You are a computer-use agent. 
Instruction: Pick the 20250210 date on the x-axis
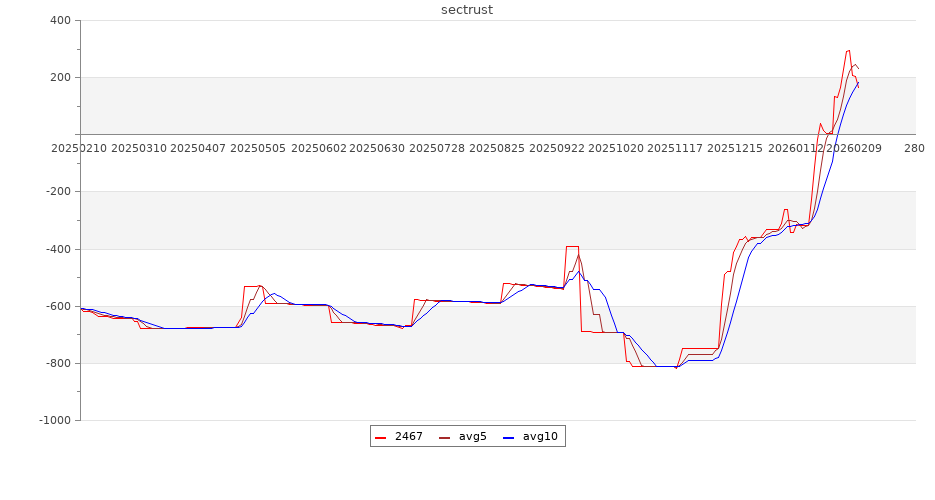pyautogui.click(x=79, y=148)
